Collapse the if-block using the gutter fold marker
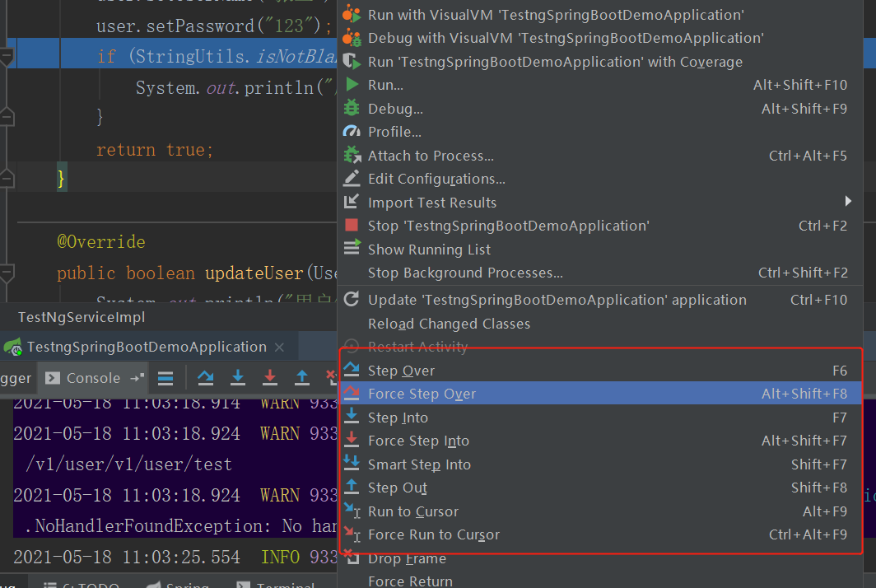Viewport: 876px width, 588px height. tap(6, 56)
